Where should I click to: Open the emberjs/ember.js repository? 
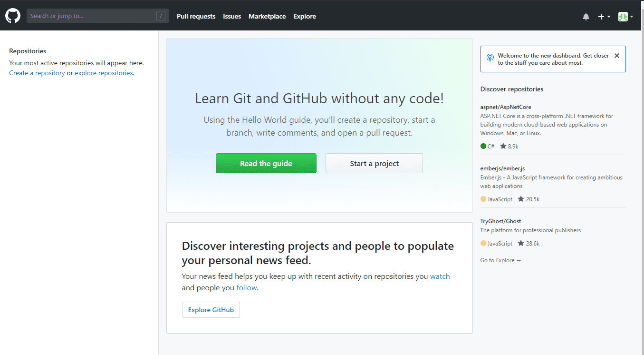pyautogui.click(x=502, y=168)
